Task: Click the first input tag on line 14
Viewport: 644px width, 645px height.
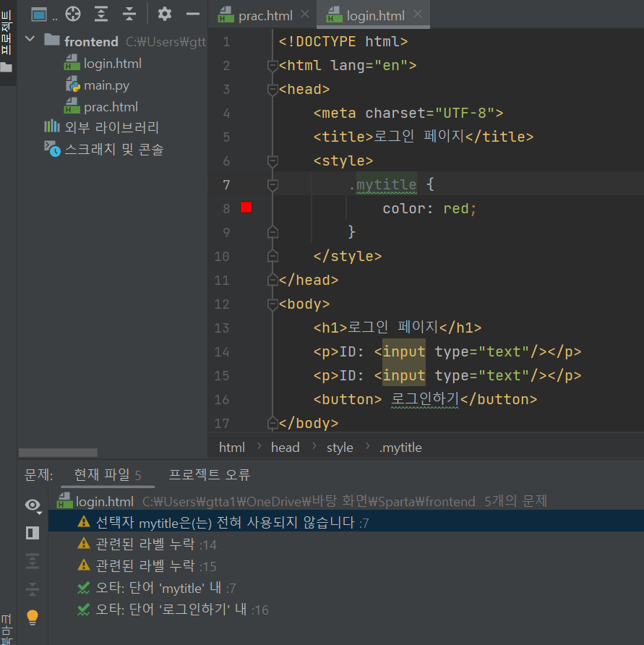Action: (x=404, y=351)
